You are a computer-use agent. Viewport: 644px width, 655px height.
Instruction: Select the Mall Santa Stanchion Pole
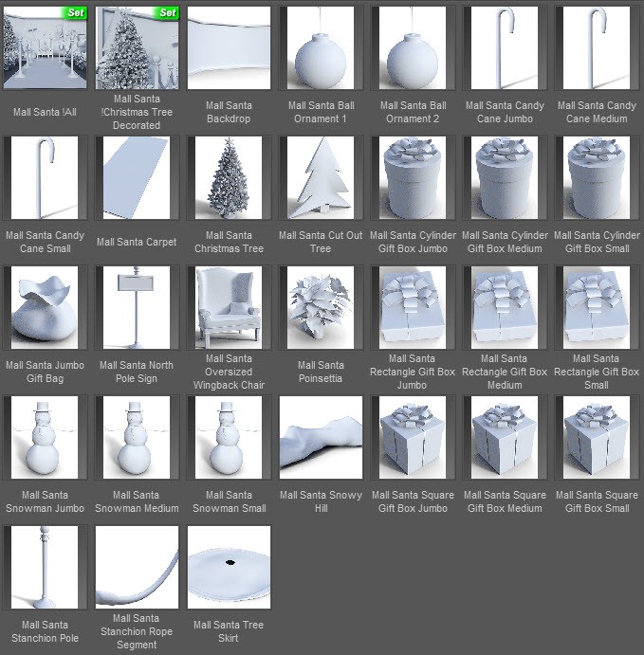click(x=45, y=567)
